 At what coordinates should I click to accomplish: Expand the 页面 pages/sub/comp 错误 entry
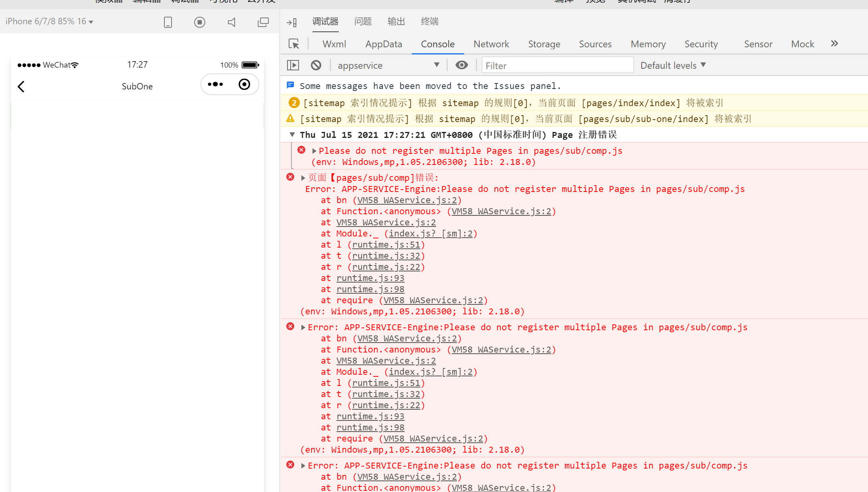click(x=303, y=178)
